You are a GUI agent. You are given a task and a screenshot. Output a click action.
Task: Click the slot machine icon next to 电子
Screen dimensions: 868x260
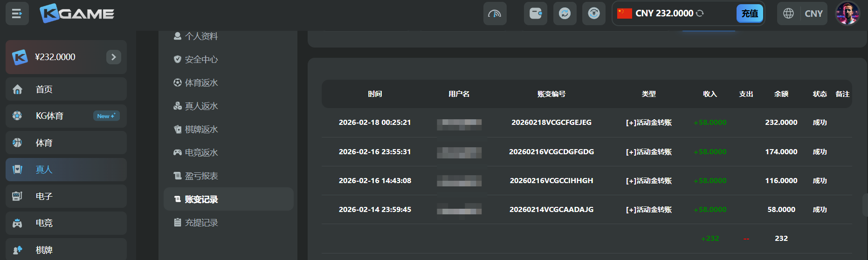17,196
